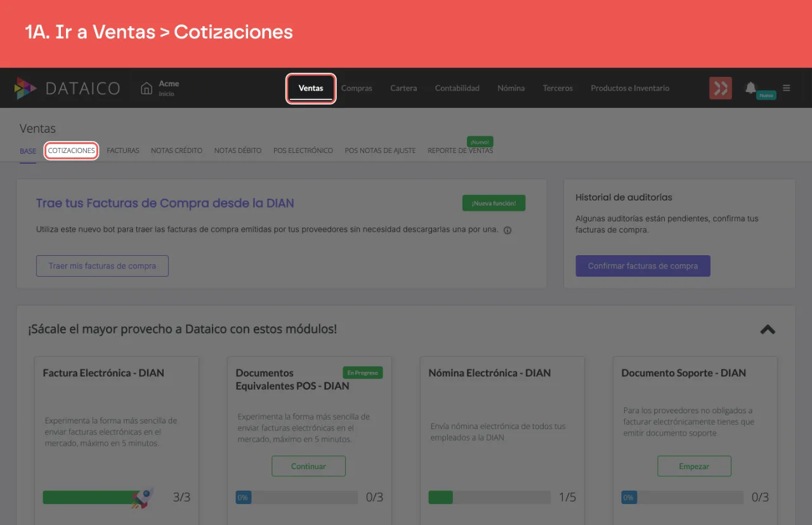Click Documento Soporte 0% progress bar
812x525 pixels.
681,497
